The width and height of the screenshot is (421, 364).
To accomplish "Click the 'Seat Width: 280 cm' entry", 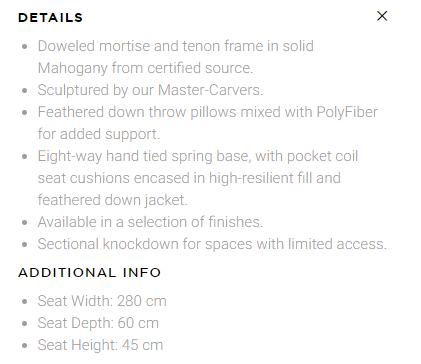I will pyautogui.click(x=102, y=301).
